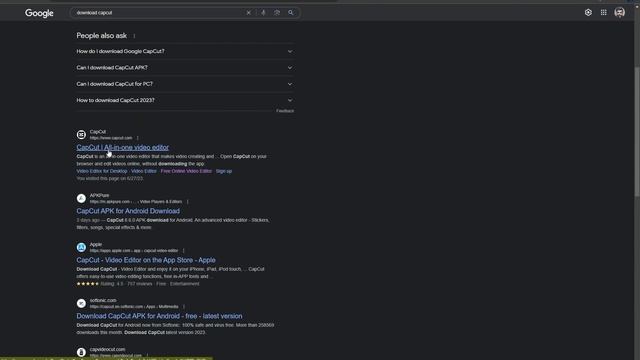
Task: Open more options for Apple result
Action: [184, 251]
